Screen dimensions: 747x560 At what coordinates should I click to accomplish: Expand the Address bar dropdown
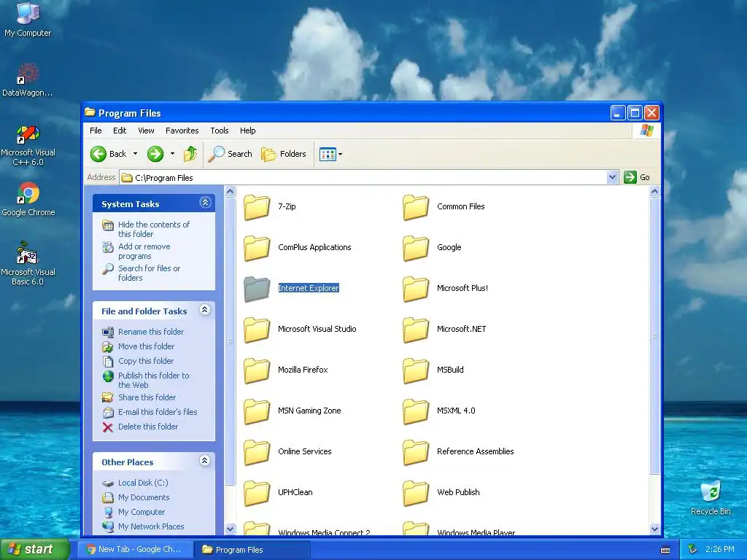point(612,178)
